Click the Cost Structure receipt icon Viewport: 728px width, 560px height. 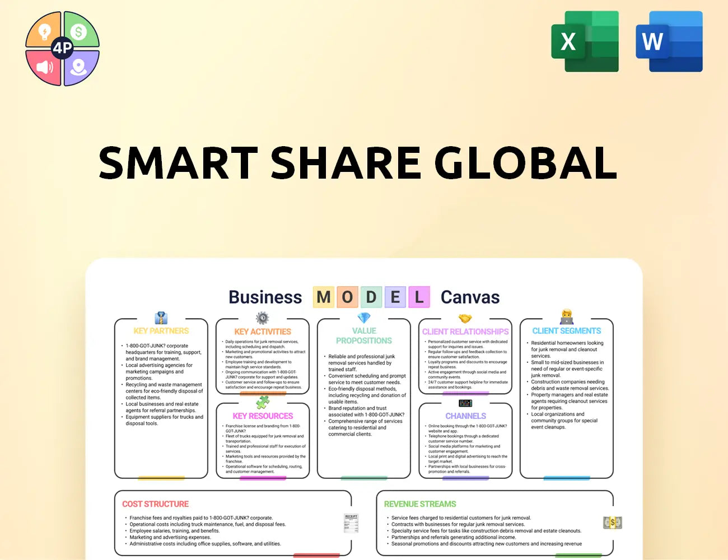[x=351, y=523]
